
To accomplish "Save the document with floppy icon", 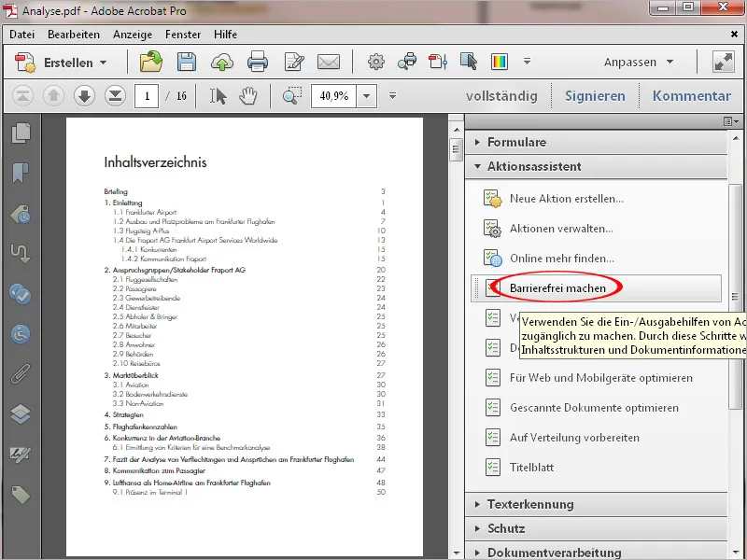I will pyautogui.click(x=186, y=62).
